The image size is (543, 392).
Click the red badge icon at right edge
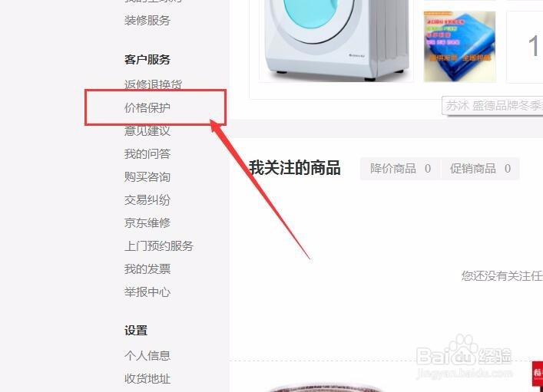538,374
